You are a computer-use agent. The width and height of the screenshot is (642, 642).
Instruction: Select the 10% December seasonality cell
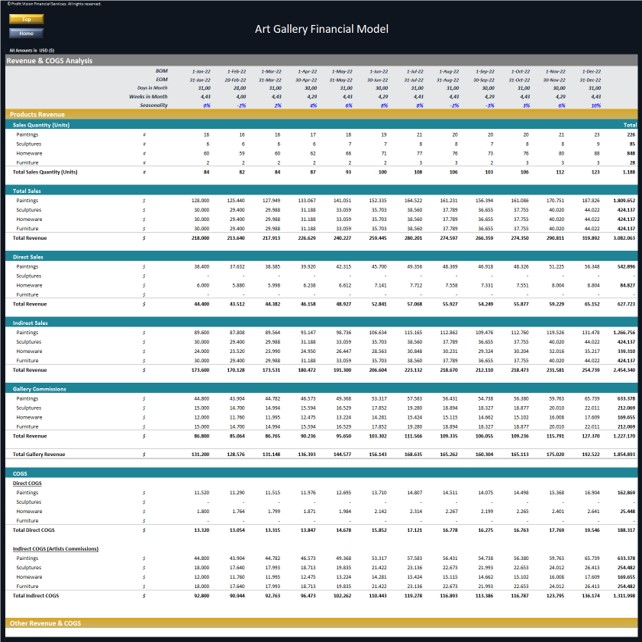tap(596, 106)
